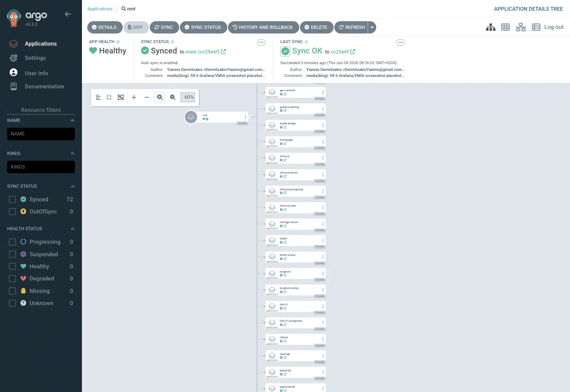Check the Missing filter checkbox

point(12,291)
